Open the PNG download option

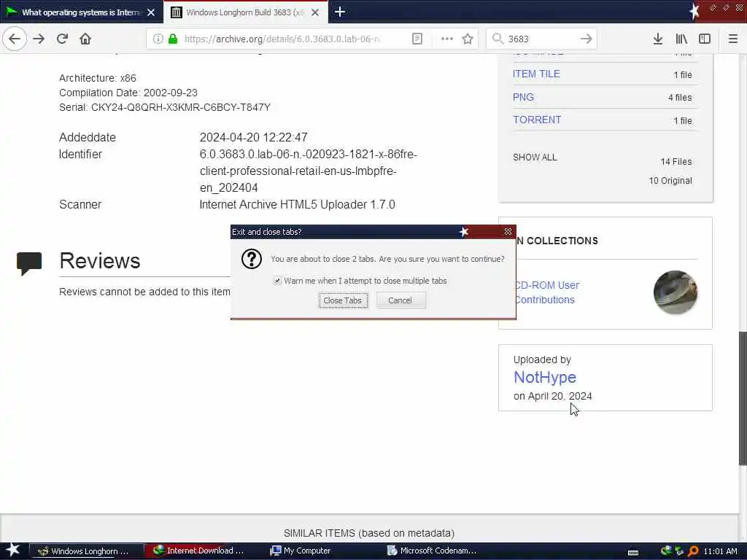523,97
